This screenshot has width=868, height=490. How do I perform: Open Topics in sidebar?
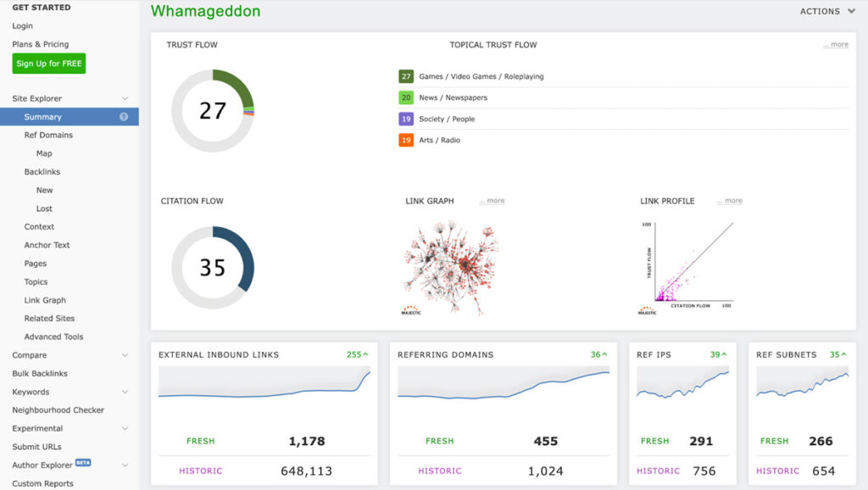[x=36, y=281]
